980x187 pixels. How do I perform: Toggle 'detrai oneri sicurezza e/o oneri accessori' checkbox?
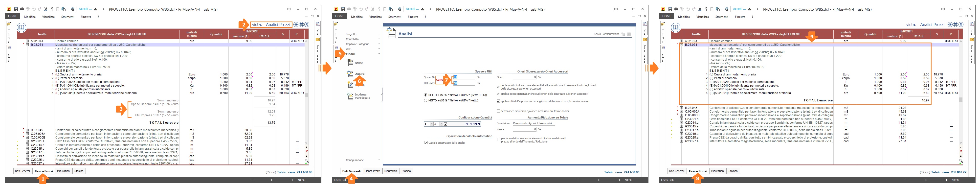(498, 111)
